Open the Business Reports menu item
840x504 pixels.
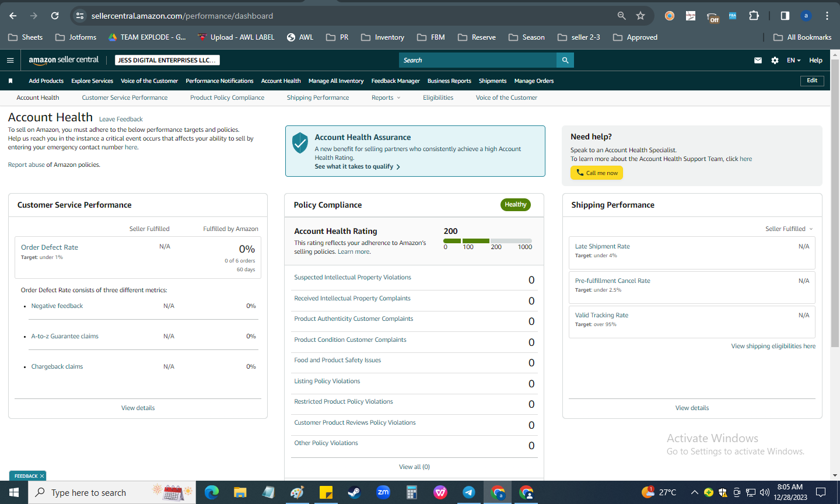click(449, 81)
